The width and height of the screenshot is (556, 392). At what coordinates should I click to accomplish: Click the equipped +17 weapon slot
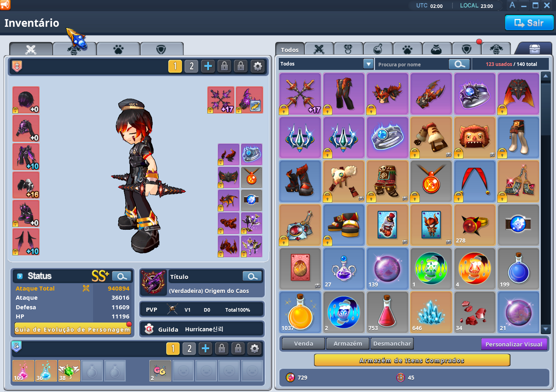pyautogui.click(x=221, y=100)
